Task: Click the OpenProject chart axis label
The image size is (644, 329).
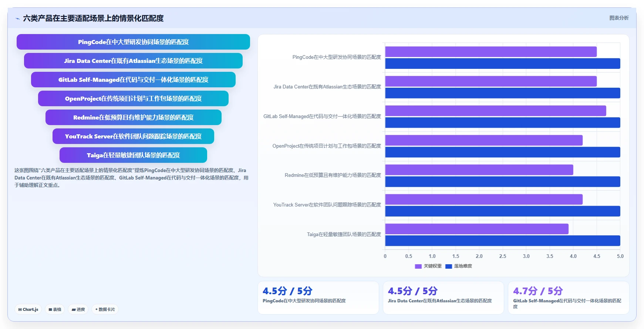Action: tap(327, 146)
